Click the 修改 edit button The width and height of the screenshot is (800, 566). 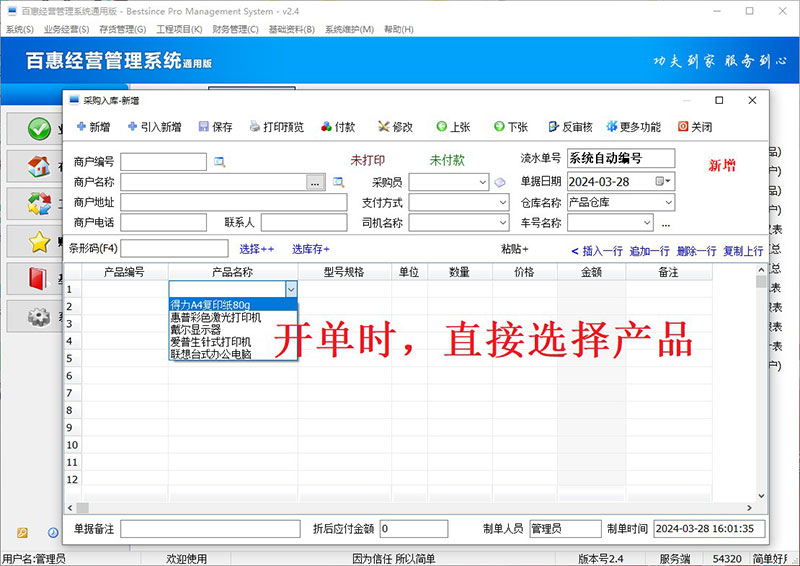point(395,127)
